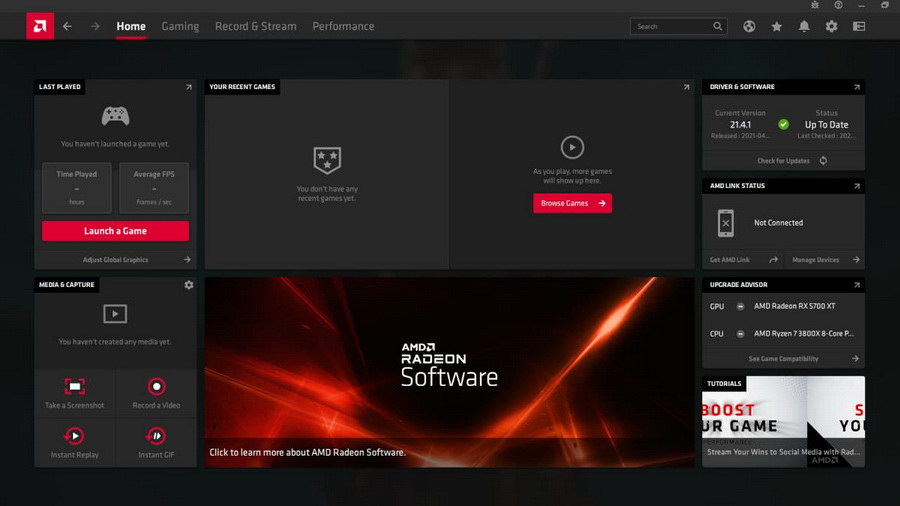Expand the AMD Link Status panel

coord(856,186)
